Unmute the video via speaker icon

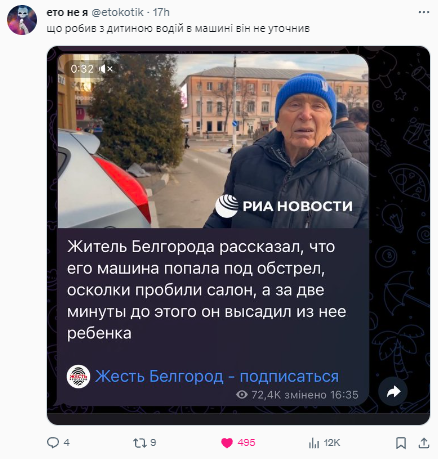[106, 69]
